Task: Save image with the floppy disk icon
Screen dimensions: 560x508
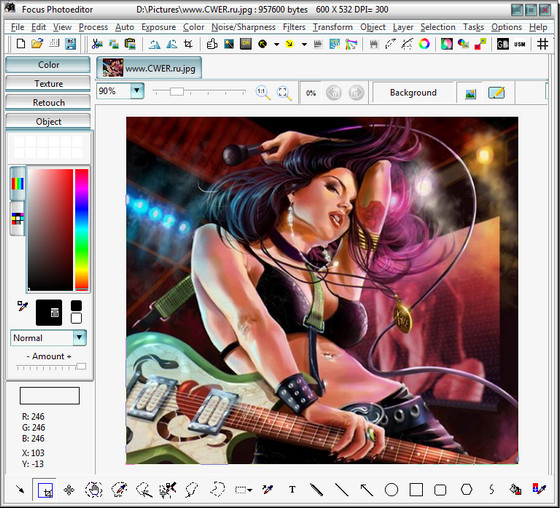Action: (x=70, y=44)
